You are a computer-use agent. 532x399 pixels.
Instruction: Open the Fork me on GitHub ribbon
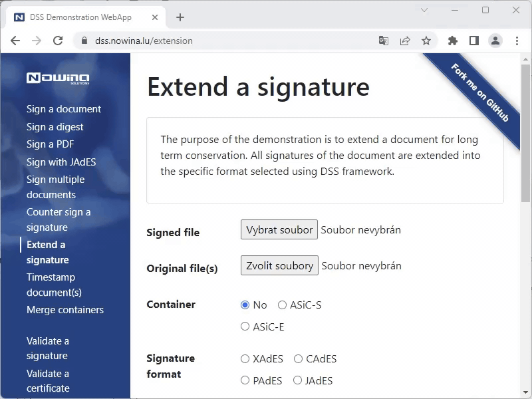point(480,92)
